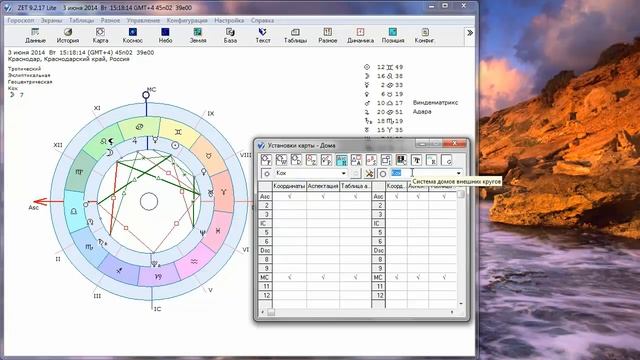640x360 pixels.
Task: Click the Коорд. column header
Action: pyautogui.click(x=396, y=186)
